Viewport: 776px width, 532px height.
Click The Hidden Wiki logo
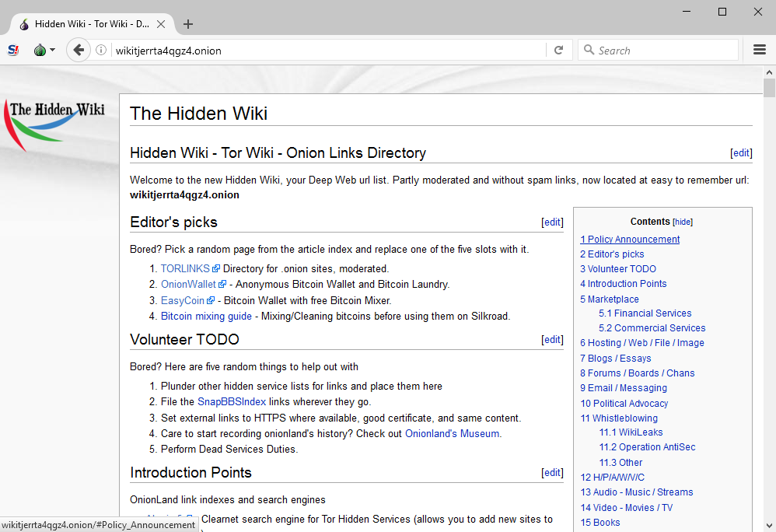54,125
